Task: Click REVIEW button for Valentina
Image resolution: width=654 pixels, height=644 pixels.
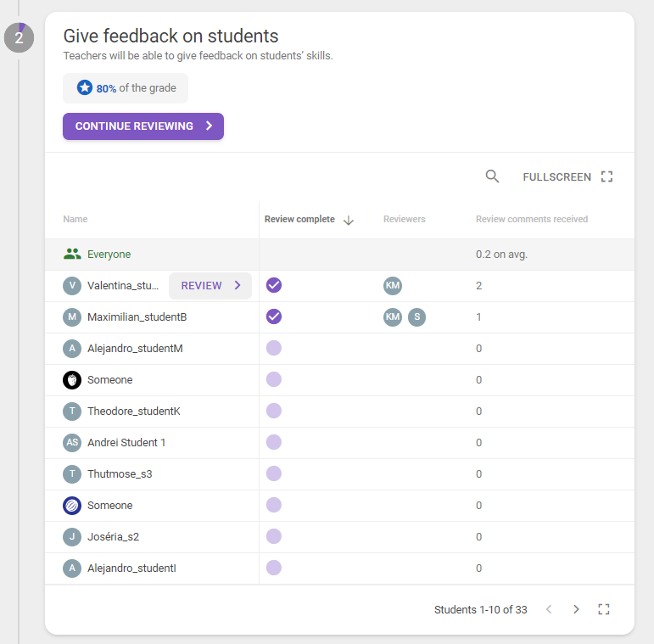Action: click(x=210, y=286)
